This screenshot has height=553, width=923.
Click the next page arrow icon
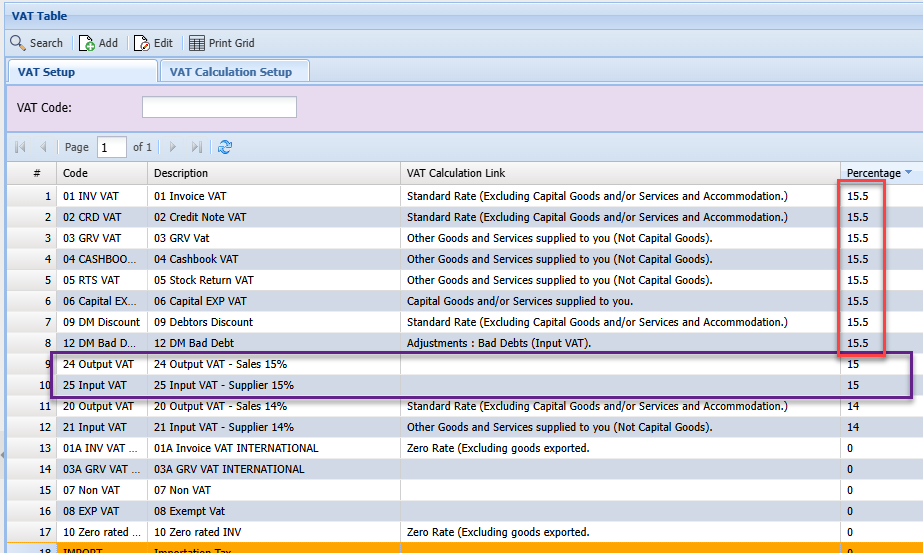[173, 147]
